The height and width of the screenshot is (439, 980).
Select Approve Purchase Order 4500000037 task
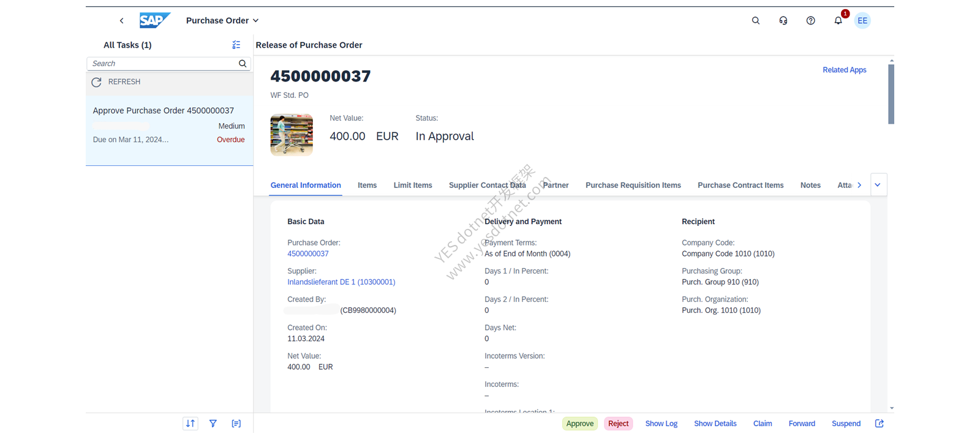(169, 130)
